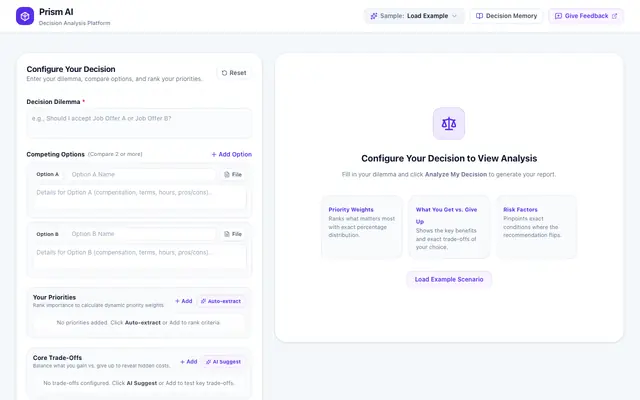Viewport: 640px width, 400px height.
Task: Add a new competing option
Action: point(231,155)
